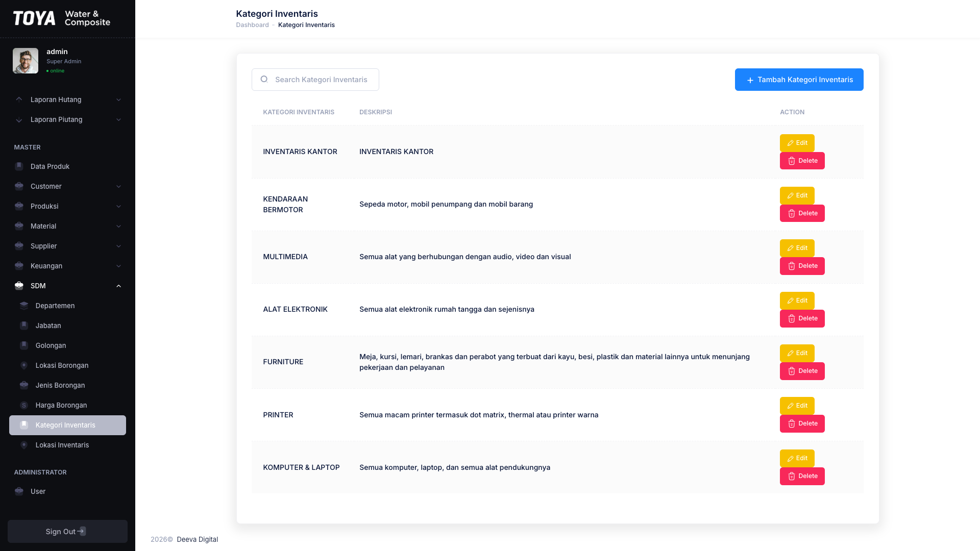Click the Customer briefcase icon
Image resolution: width=980 pixels, height=551 pixels.
pos(19,186)
